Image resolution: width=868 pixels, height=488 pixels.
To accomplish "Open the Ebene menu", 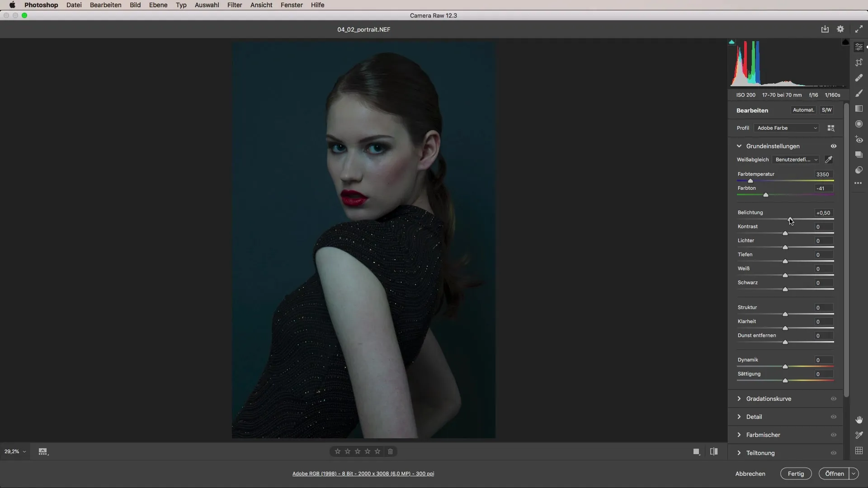I will pos(158,5).
